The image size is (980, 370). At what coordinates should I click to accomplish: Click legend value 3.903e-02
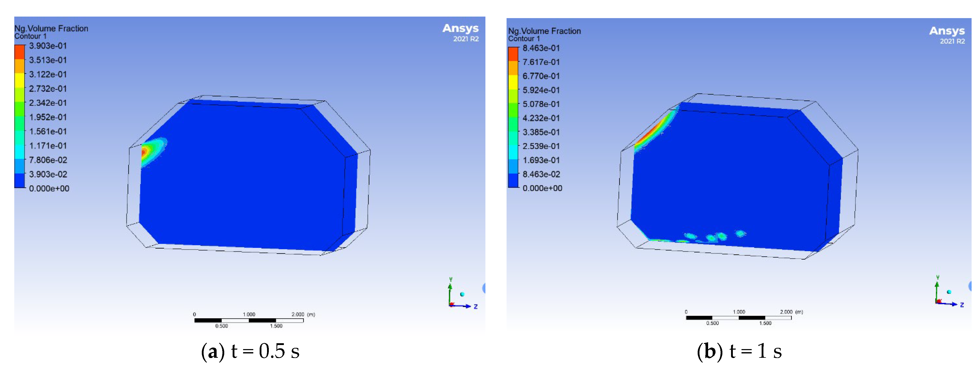(48, 174)
